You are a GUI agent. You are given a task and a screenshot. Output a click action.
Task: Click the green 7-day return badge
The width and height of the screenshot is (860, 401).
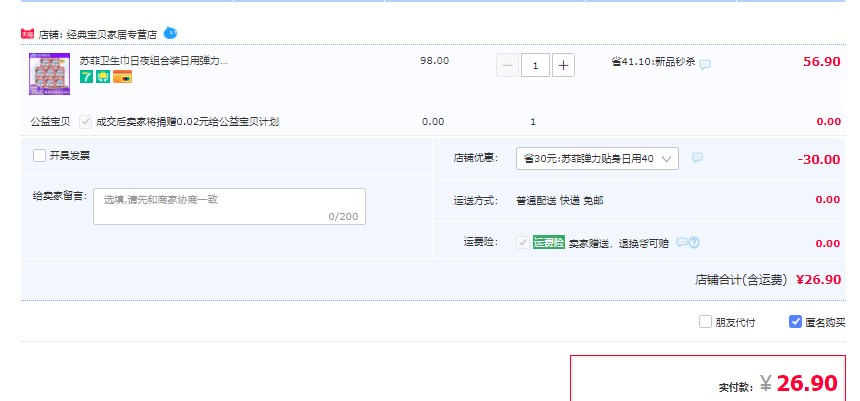[86, 77]
